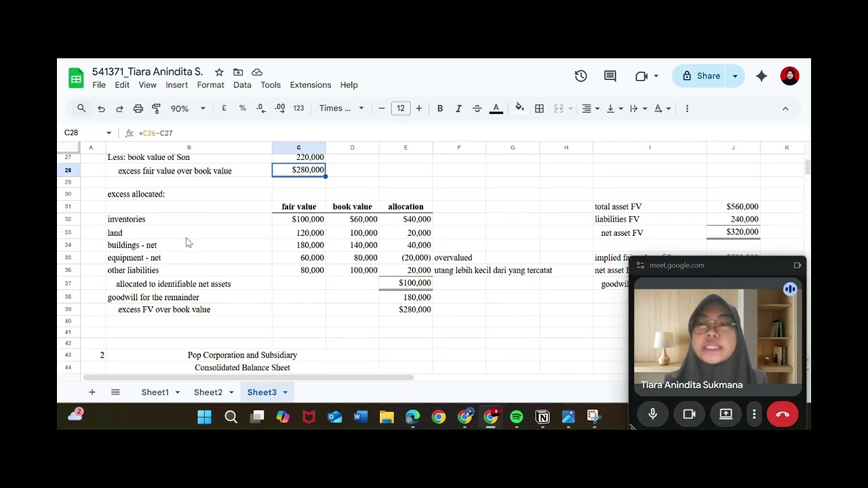Image resolution: width=868 pixels, height=488 pixels.
Task: Decrease decimal places
Action: tap(261, 108)
